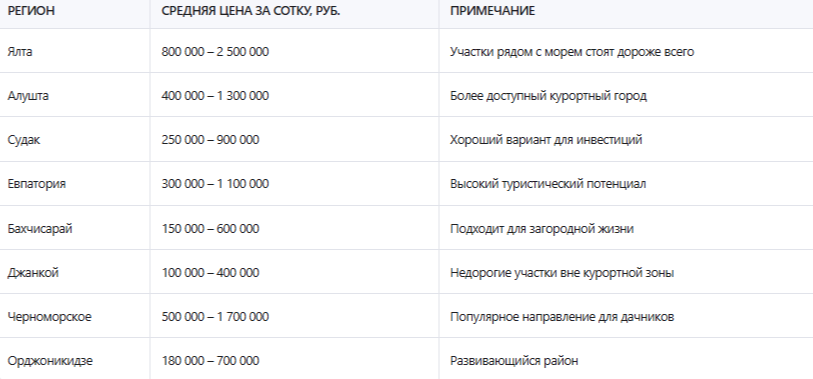This screenshot has height=379, width=813.
Task: Click the price 250 000 – 900 000
Action: click(x=210, y=140)
